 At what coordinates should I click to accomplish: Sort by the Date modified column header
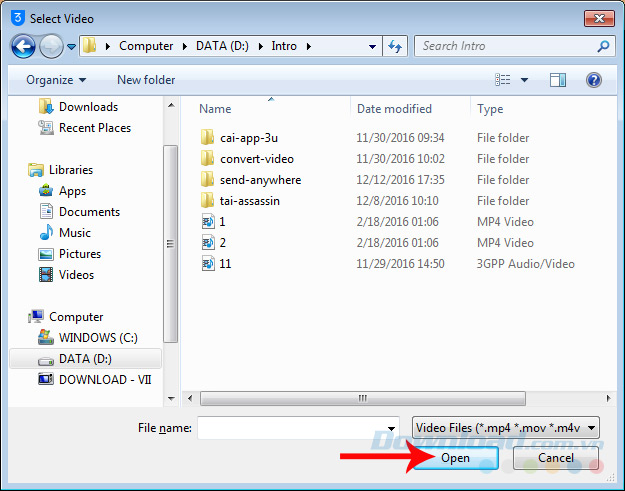coord(394,109)
